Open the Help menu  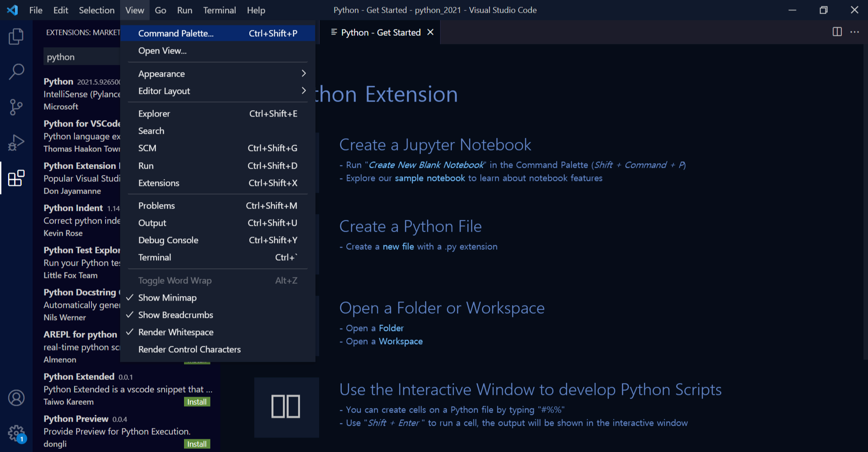256,10
